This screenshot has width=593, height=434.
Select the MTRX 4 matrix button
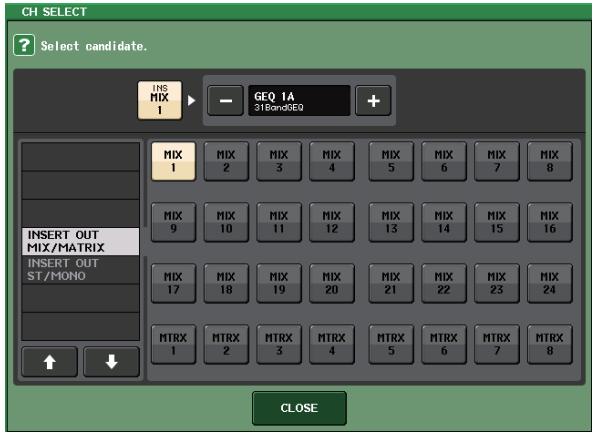332,344
